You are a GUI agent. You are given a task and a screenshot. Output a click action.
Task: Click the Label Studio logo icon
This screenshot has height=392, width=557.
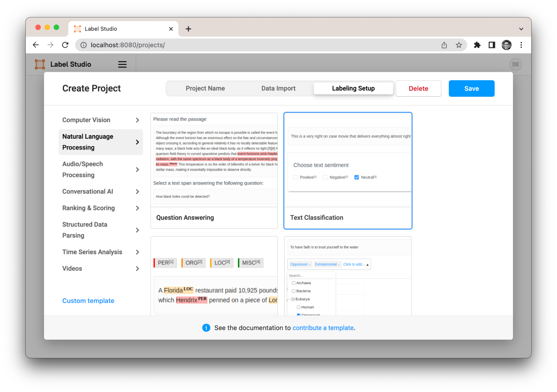[40, 64]
